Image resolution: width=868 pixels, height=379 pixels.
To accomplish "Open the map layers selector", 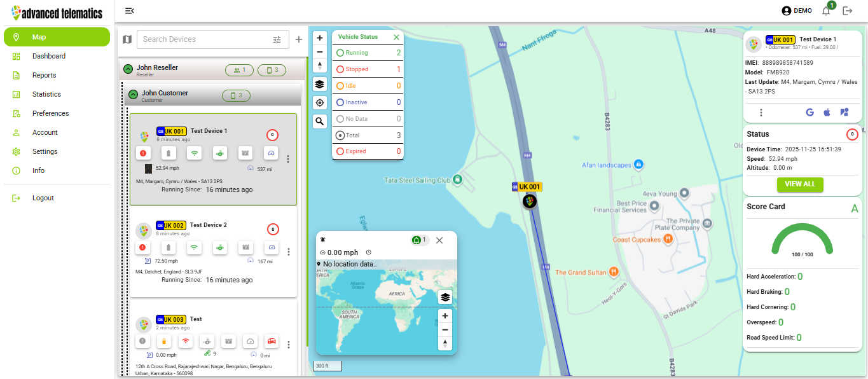I will pos(320,84).
